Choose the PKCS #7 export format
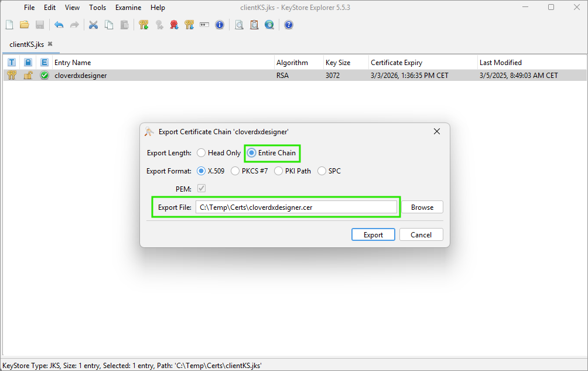Image resolution: width=588 pixels, height=371 pixels. pyautogui.click(x=235, y=171)
